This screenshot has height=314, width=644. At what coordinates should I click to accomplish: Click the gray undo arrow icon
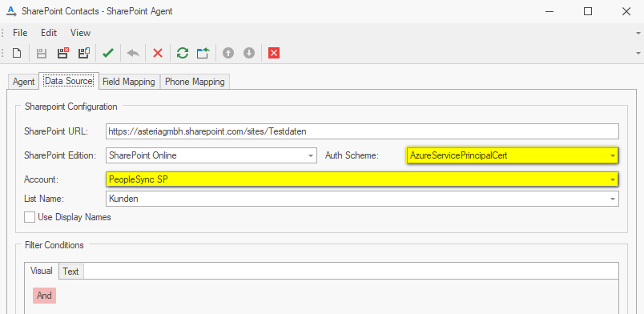(133, 53)
